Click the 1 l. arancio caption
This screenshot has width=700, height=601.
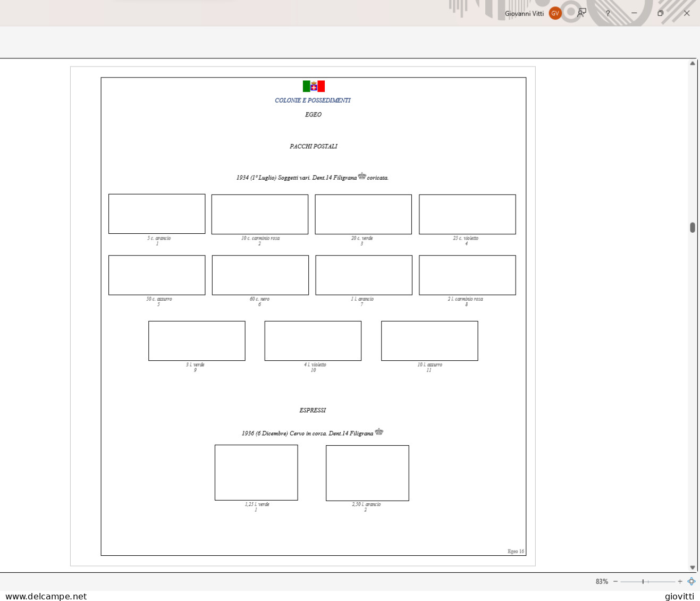coord(362,299)
